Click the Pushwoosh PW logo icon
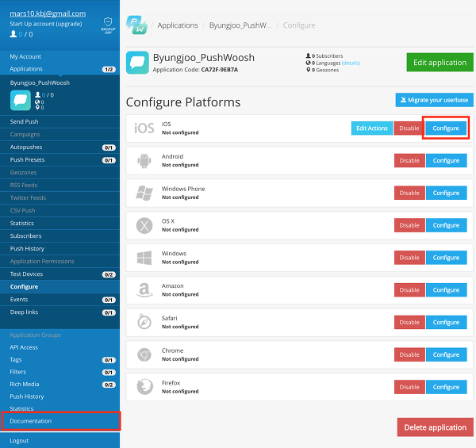Image resolution: width=476 pixels, height=448 pixels. (137, 25)
